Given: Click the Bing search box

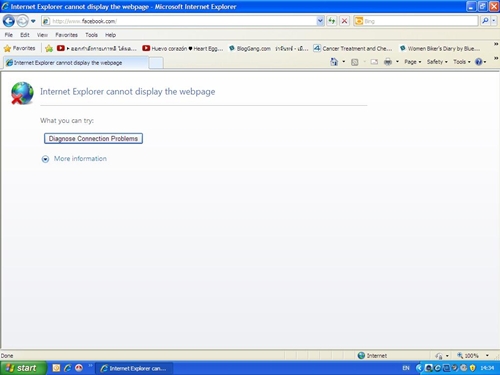Looking at the screenshot, I should [416, 21].
